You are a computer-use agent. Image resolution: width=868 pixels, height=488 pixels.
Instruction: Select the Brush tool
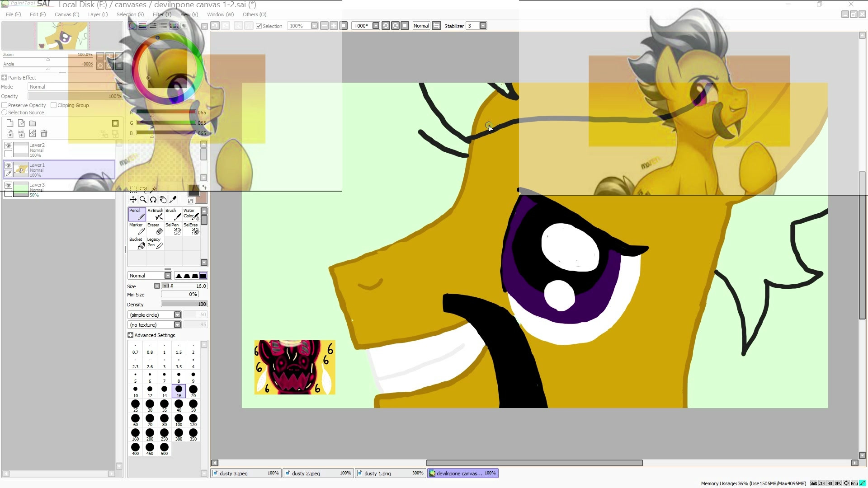tap(173, 214)
